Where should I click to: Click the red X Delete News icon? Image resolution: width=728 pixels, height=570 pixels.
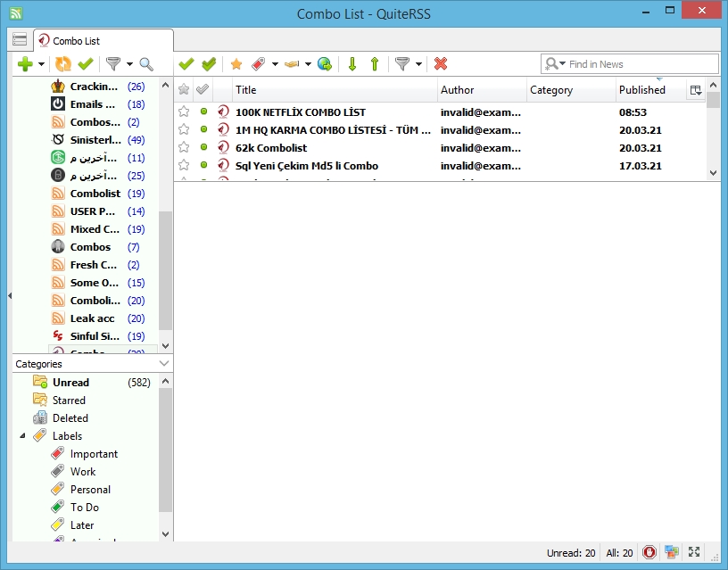coord(441,64)
